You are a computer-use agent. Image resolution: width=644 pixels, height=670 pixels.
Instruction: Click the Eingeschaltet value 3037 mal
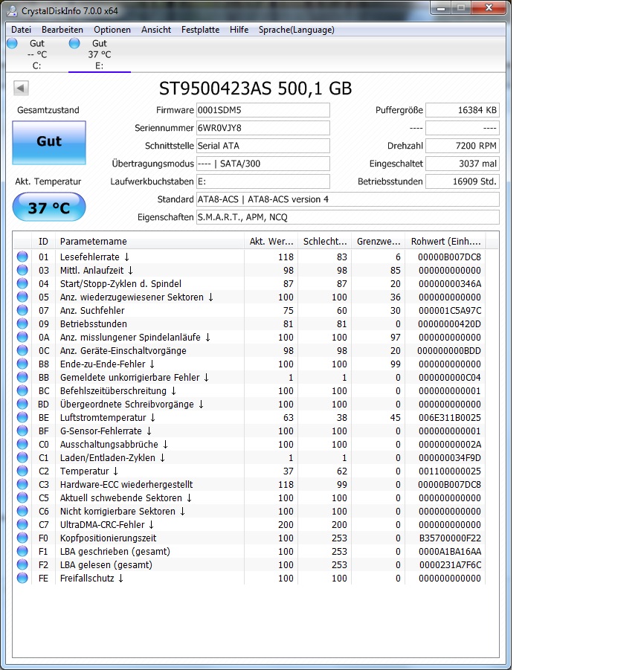click(463, 164)
